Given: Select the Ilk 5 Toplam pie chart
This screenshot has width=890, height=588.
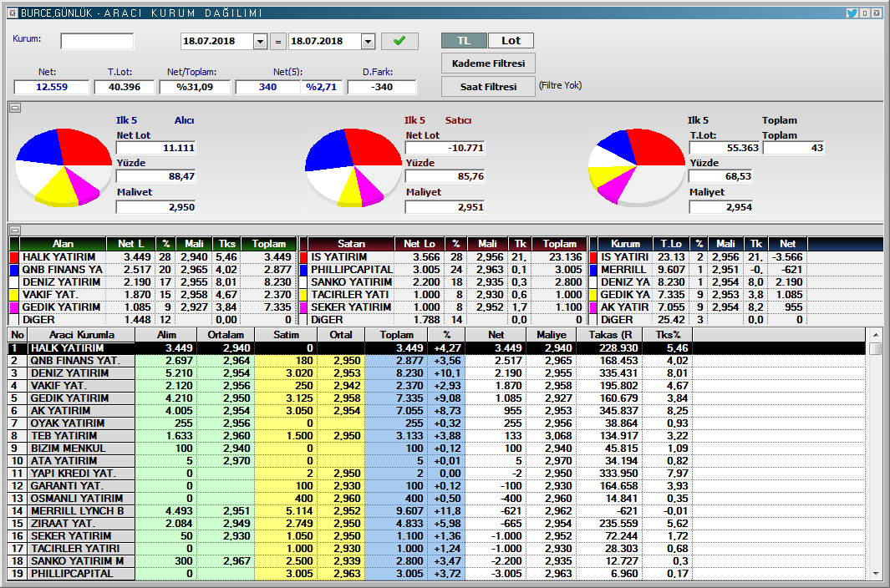Looking at the screenshot, I should [x=637, y=167].
